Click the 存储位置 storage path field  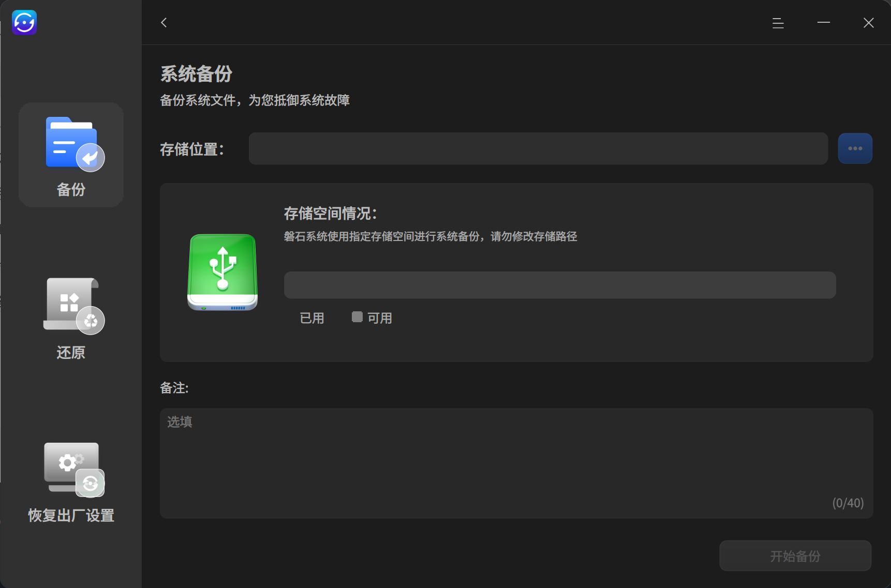tap(538, 148)
